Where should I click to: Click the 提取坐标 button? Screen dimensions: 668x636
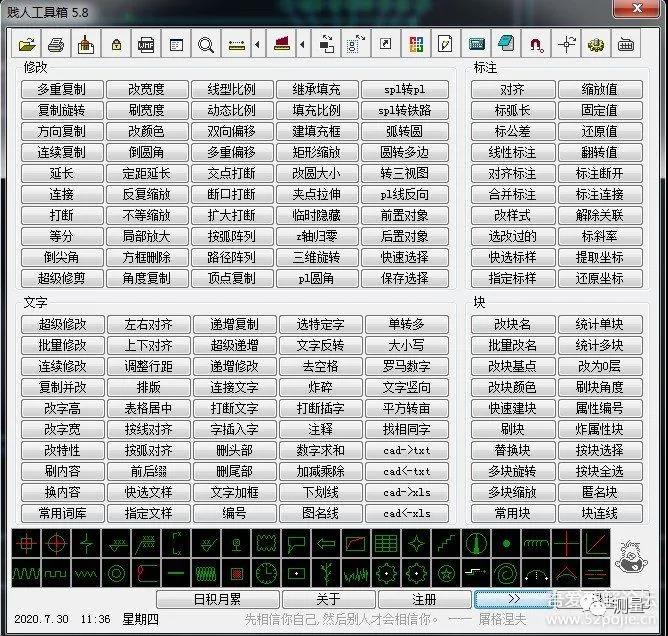click(x=599, y=257)
